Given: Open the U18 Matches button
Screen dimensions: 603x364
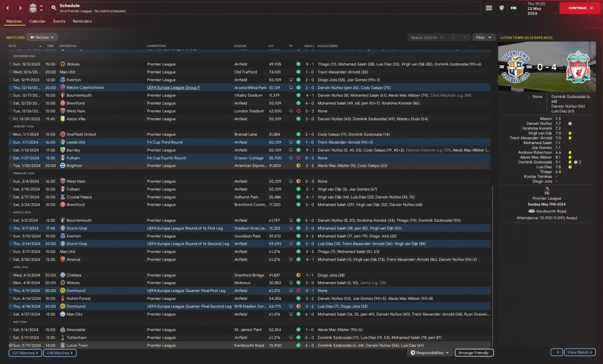Looking at the screenshot, I should (60, 353).
